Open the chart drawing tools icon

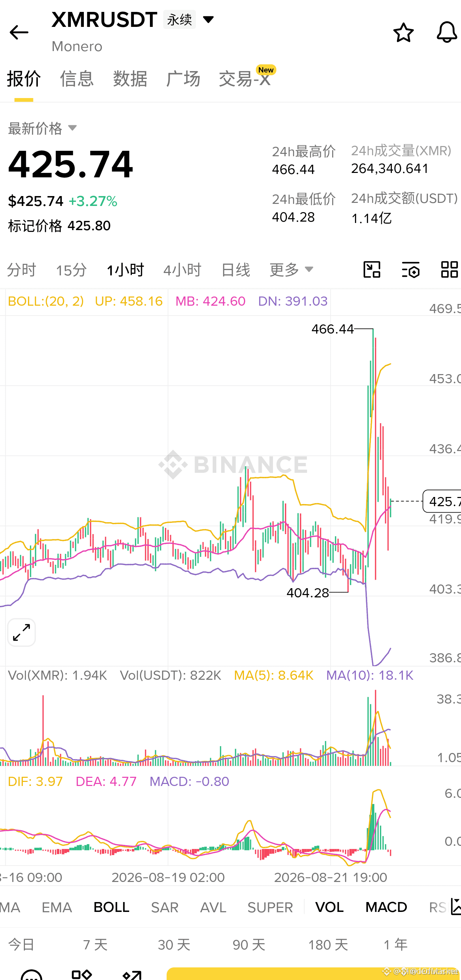point(371,270)
